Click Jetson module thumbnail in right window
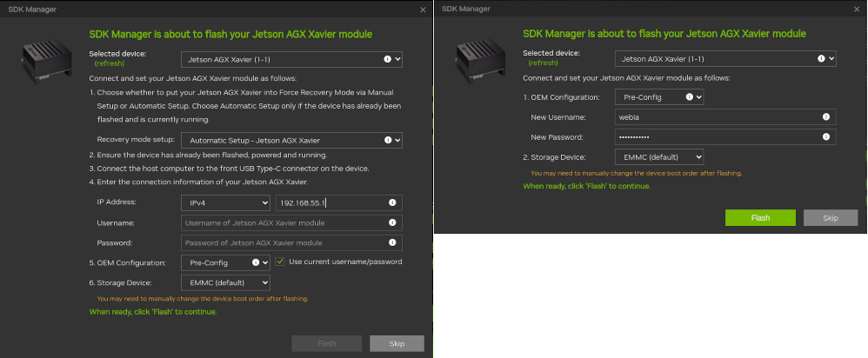The width and height of the screenshot is (868, 358). pos(481,62)
